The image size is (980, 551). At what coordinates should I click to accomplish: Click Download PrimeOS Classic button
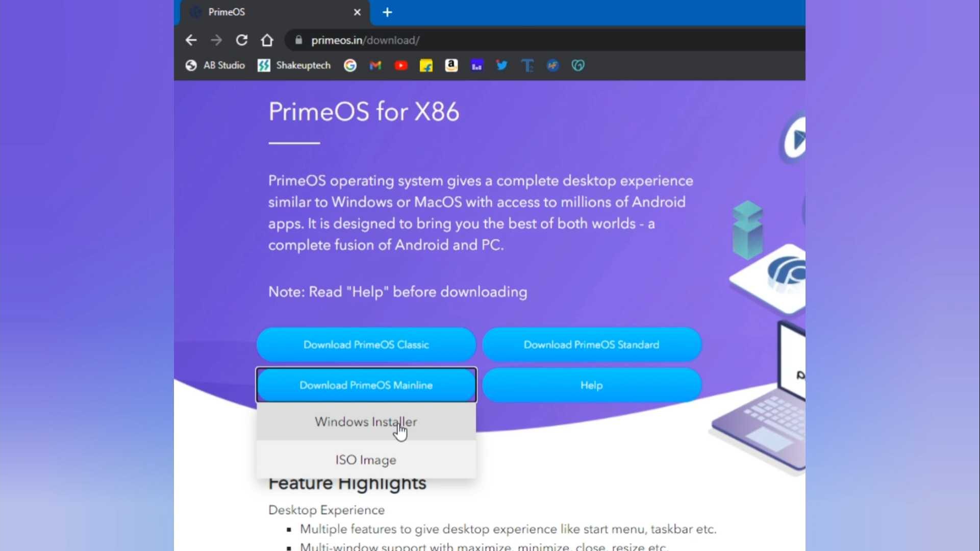(366, 344)
